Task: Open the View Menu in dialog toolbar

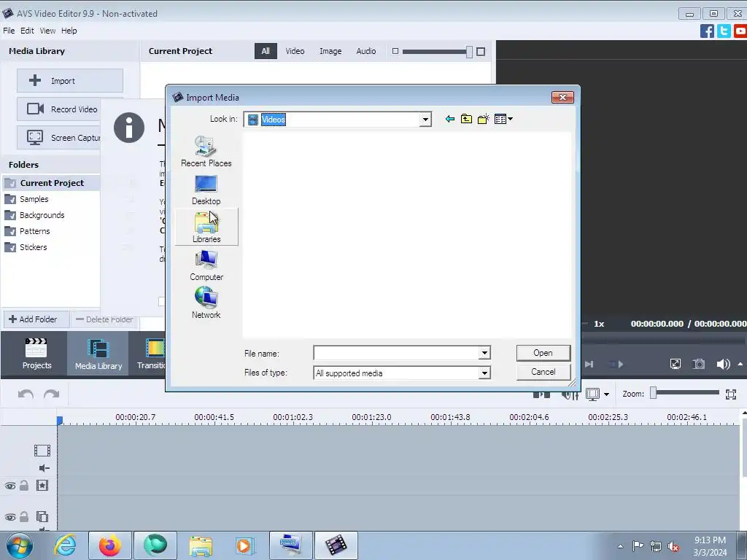Action: click(x=503, y=119)
